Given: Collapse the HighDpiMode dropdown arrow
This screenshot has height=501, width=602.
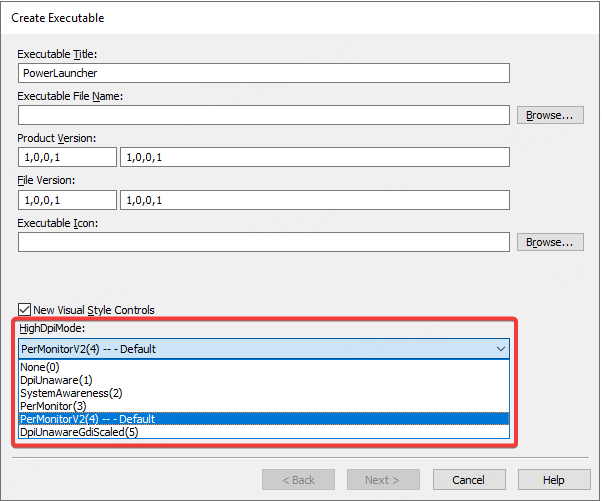Looking at the screenshot, I should (x=499, y=349).
